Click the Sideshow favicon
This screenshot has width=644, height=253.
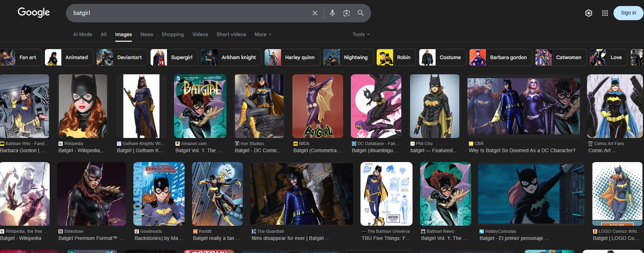click(61, 231)
